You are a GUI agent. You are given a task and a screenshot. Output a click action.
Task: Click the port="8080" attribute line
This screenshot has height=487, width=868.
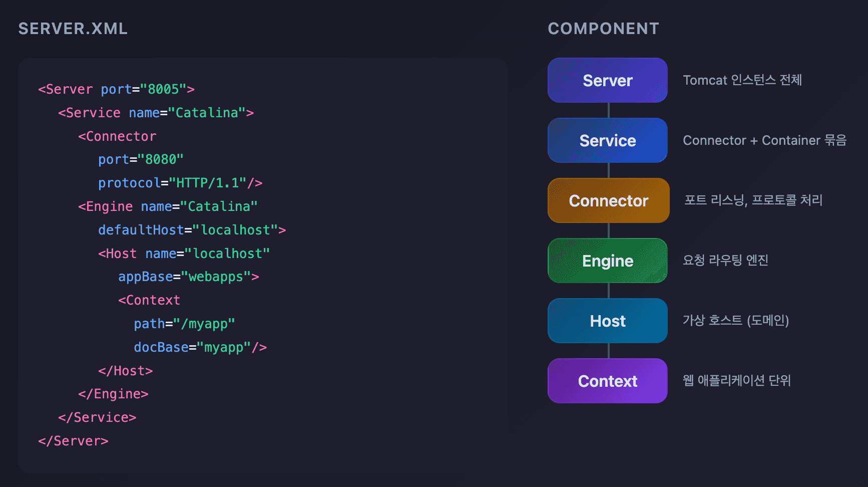[x=141, y=159]
